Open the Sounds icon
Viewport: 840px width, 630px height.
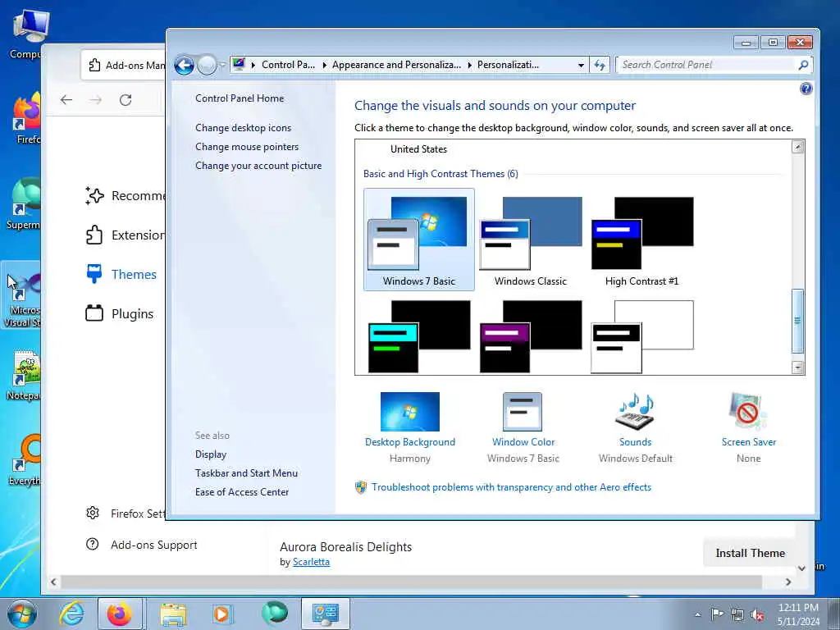[x=636, y=412]
